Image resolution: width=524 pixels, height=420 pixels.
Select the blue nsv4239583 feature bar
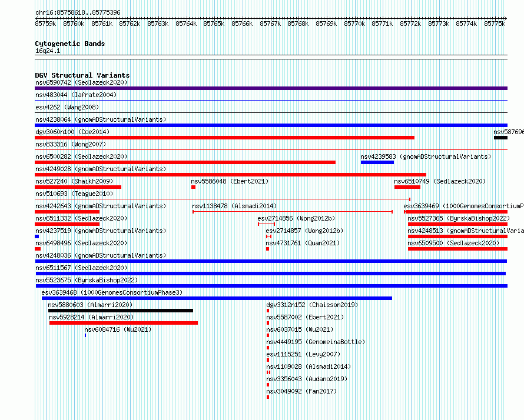coord(377,162)
